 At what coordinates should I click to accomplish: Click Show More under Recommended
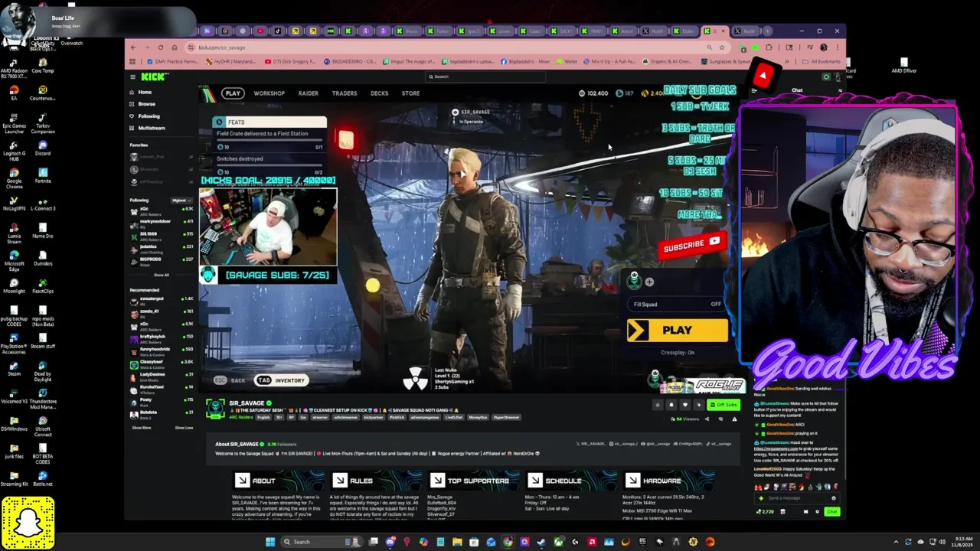coord(142,428)
